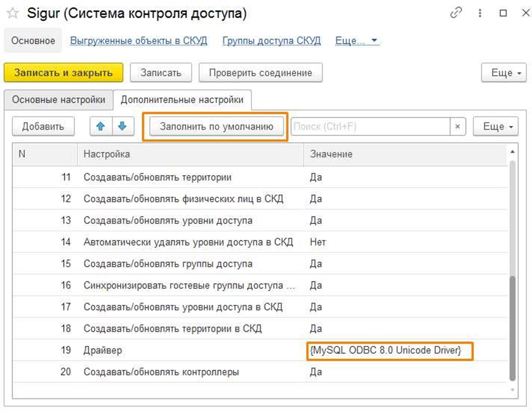
Task: Move setting down with the down arrow
Action: point(122,127)
